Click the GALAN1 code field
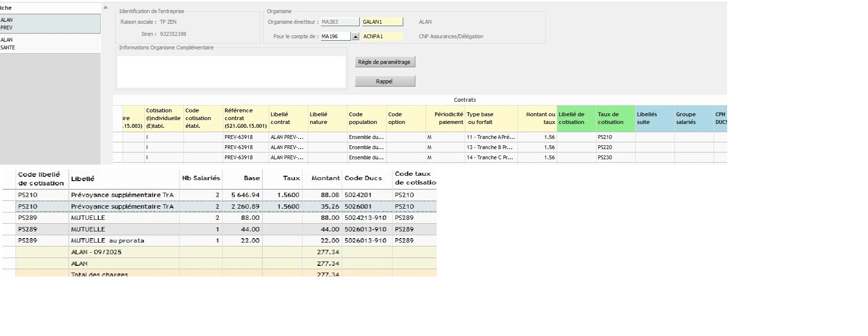The width and height of the screenshot is (868, 336). click(382, 22)
